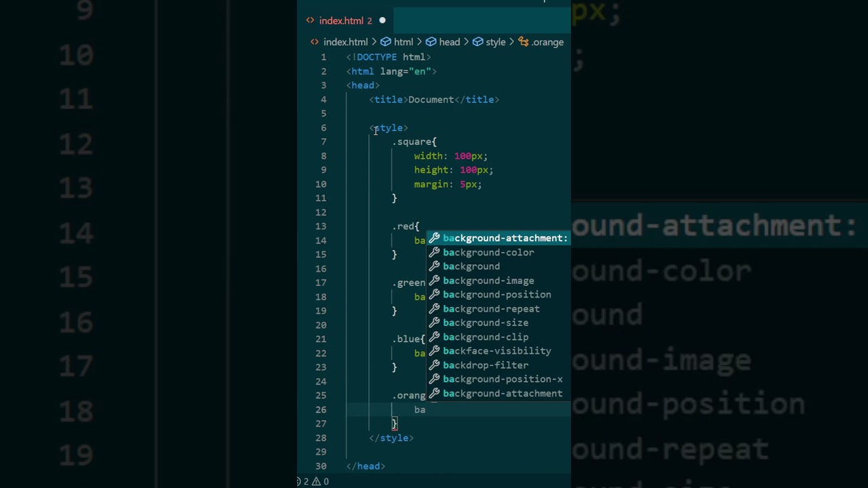Choose the highlighted background-attachment: suggestion
Image resolution: width=868 pixels, height=488 pixels.
point(498,238)
